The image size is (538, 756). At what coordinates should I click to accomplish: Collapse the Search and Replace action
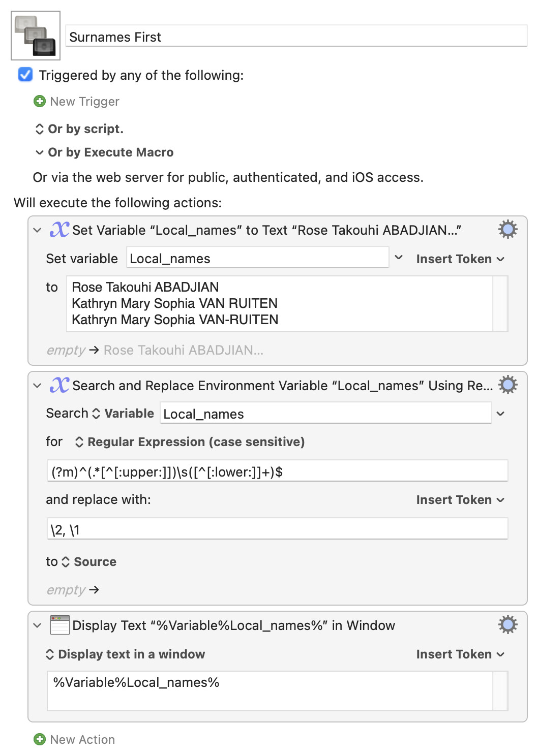[x=37, y=386]
